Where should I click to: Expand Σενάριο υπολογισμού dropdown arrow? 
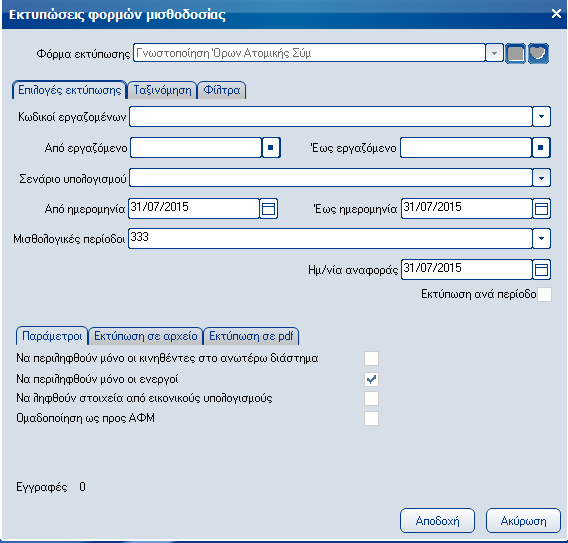(542, 178)
